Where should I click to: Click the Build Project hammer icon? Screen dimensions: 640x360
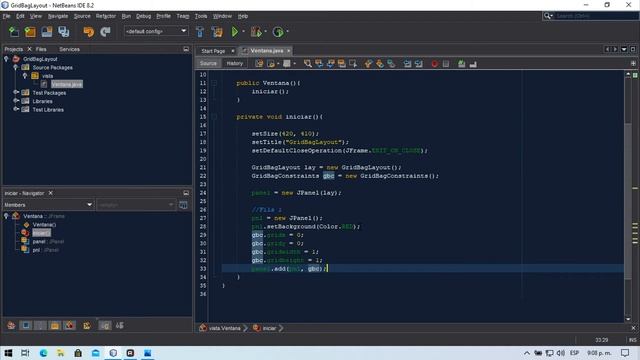tap(200, 31)
